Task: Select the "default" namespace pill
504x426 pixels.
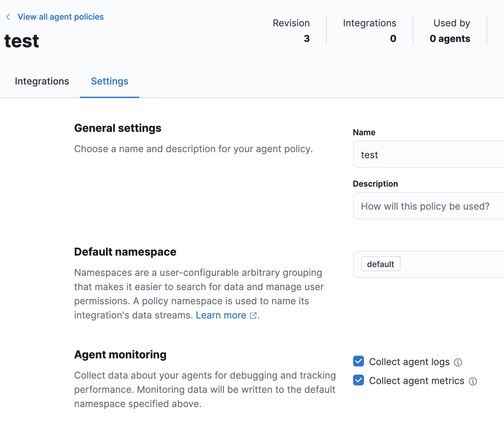Action: [x=381, y=264]
